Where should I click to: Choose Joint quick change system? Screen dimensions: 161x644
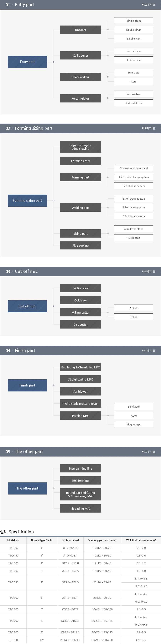tap(134, 177)
